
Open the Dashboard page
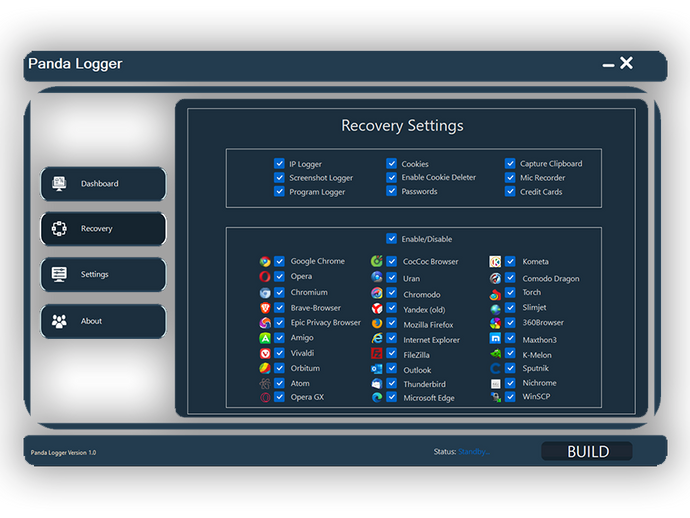tap(103, 184)
